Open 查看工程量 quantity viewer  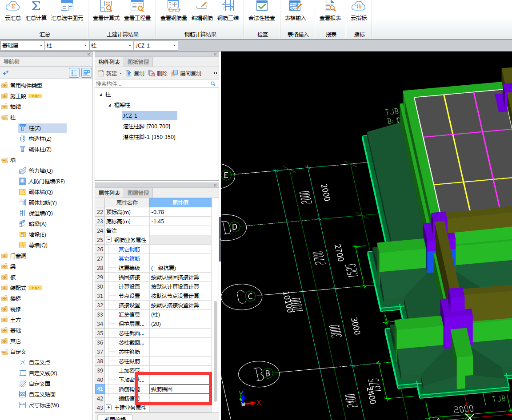[x=137, y=11]
